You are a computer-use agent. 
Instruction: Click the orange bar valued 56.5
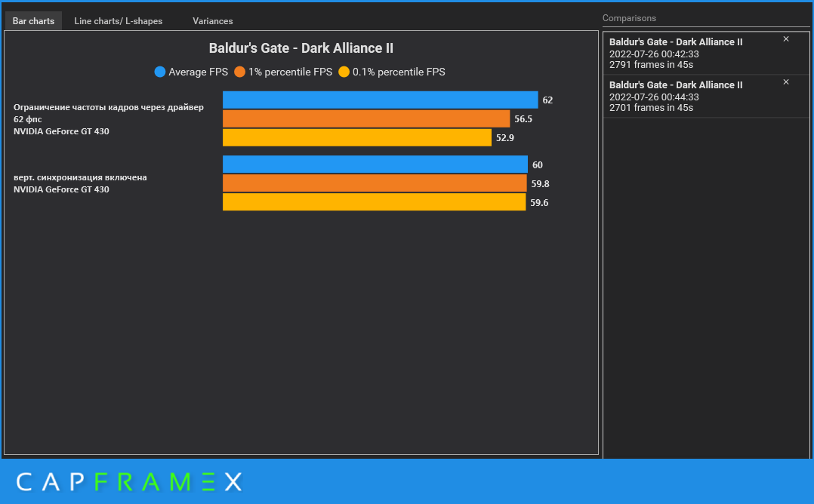coord(366,118)
